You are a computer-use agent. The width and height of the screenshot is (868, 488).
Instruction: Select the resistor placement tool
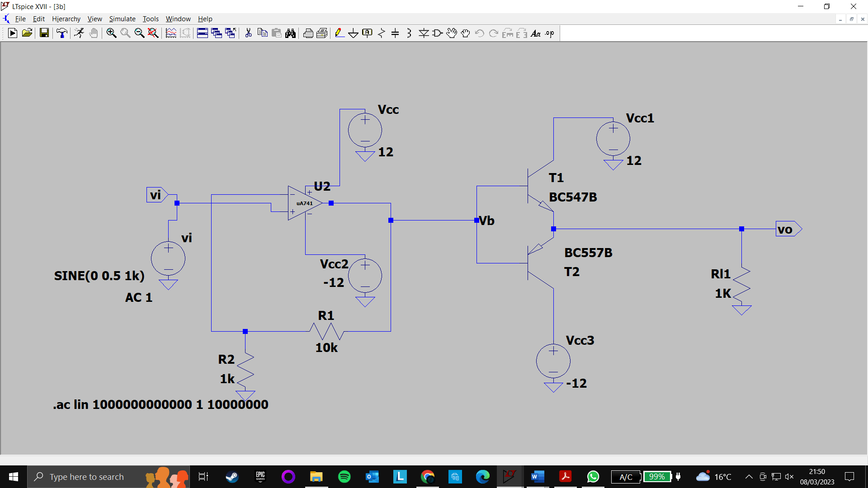(x=381, y=33)
